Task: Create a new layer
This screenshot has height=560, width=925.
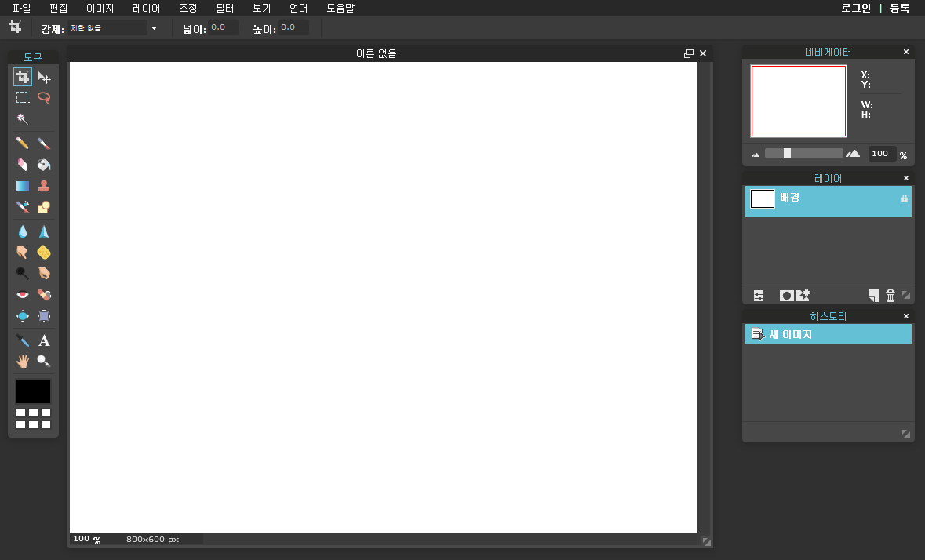Action: point(874,296)
